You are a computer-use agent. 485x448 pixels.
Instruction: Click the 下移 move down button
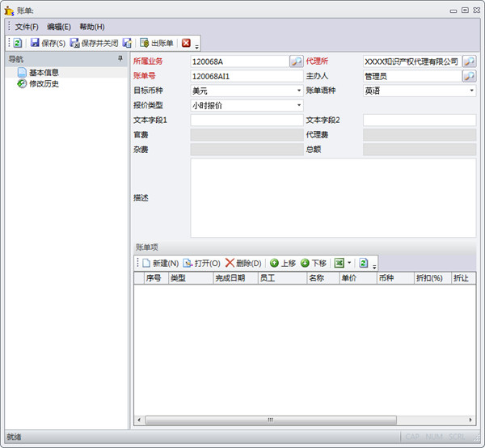click(x=314, y=264)
